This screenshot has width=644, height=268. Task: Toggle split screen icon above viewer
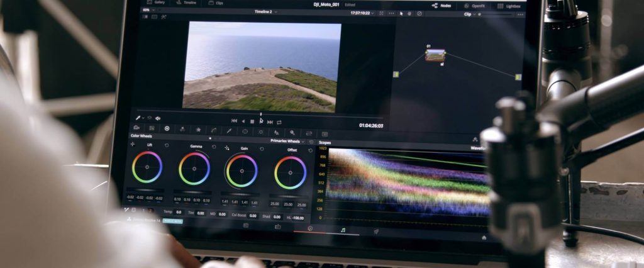pos(155,17)
